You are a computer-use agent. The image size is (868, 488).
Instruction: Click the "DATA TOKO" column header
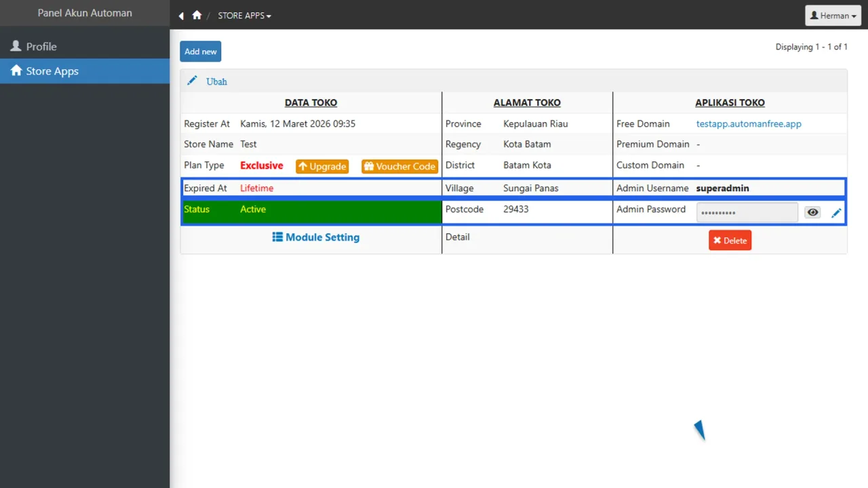tap(311, 103)
